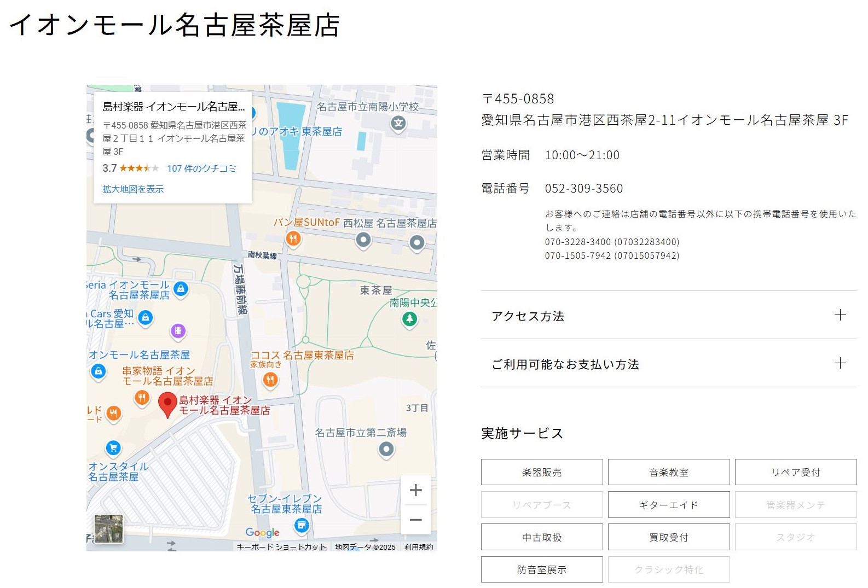Click the purple movie theater marker

pos(178,331)
